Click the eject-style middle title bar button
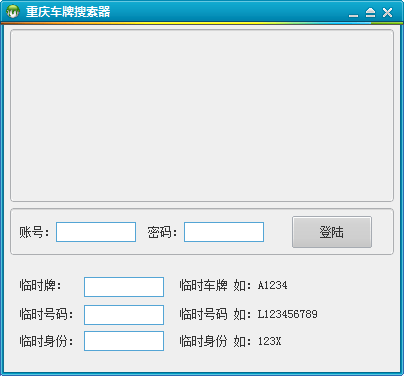Viewport: 404px width, 376px height. pos(370,13)
